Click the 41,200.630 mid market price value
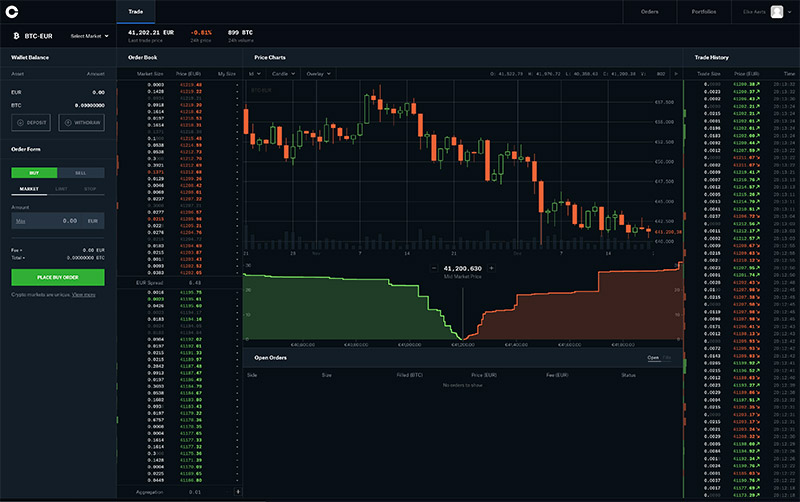This screenshot has width=800, height=502. tap(462, 268)
